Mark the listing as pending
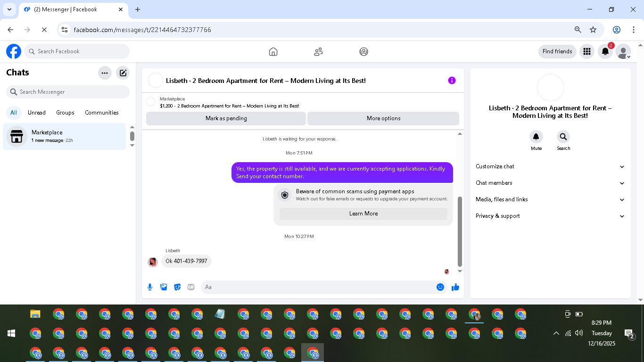Screen dimensions: 644x362 point(226,118)
